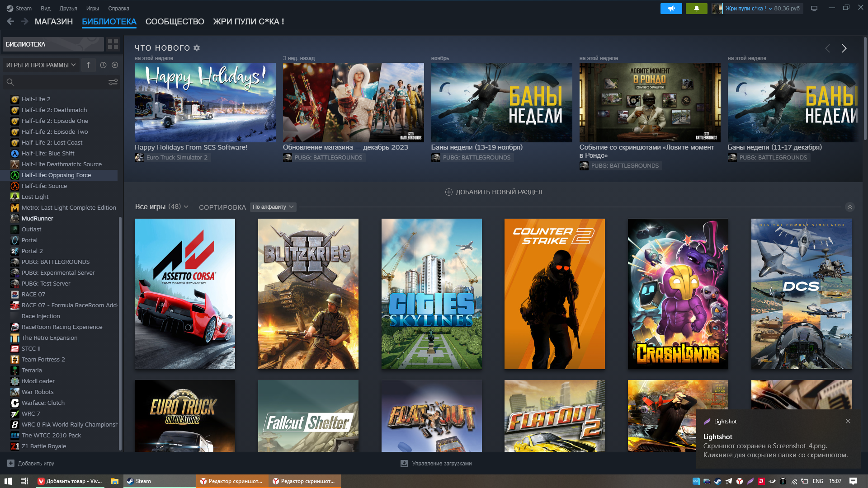Open the Вид menu
868x488 pixels.
coord(46,9)
